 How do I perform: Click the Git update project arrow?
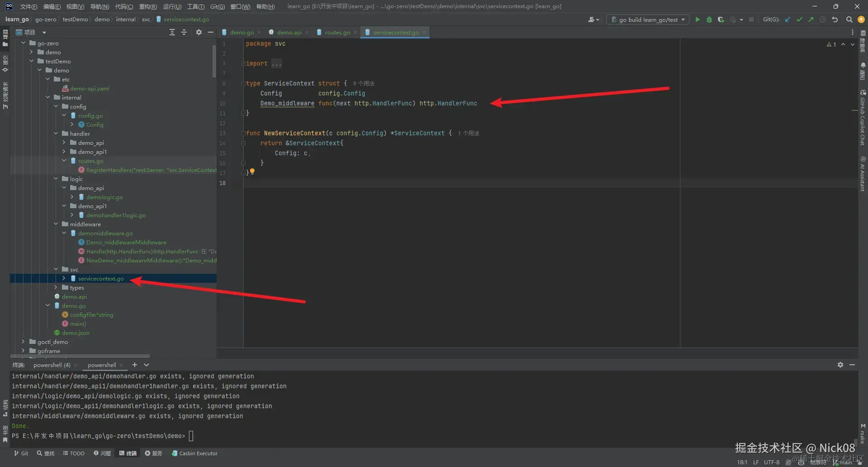[788, 19]
